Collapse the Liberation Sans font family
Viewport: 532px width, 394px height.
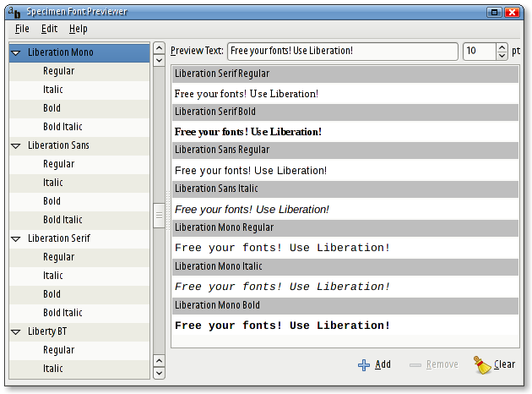(16, 145)
